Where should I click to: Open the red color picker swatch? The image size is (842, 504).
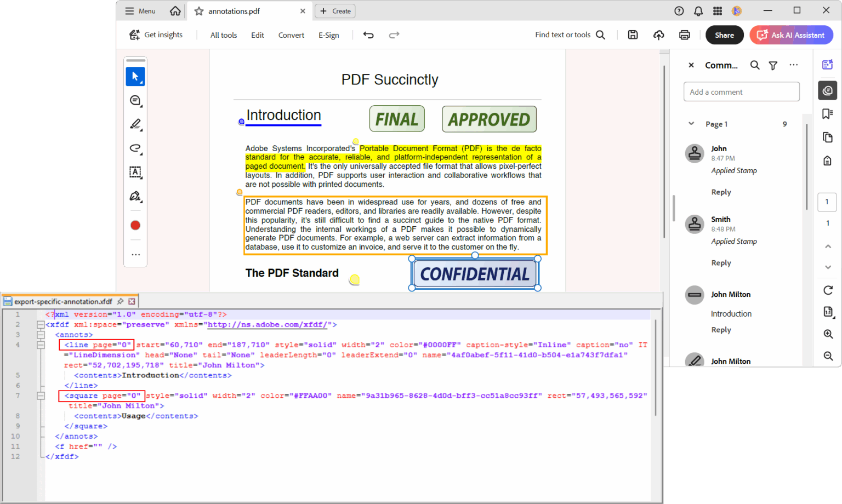(135, 225)
